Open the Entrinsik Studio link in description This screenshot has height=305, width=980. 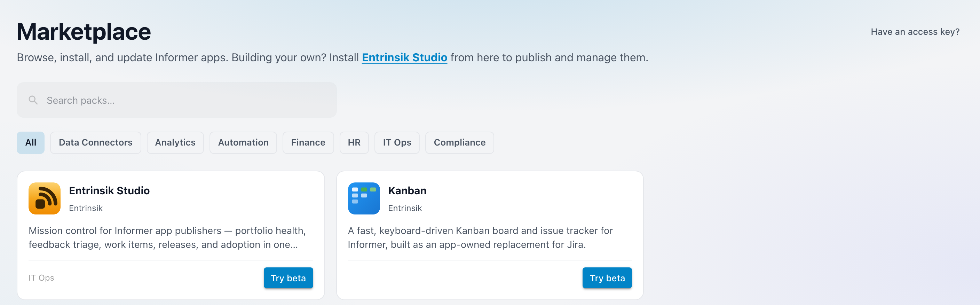coord(404,57)
